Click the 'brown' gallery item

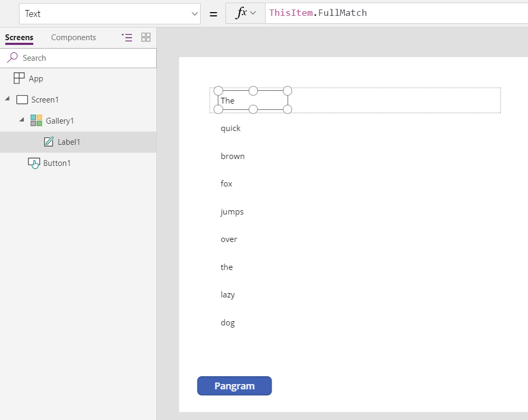[233, 156]
